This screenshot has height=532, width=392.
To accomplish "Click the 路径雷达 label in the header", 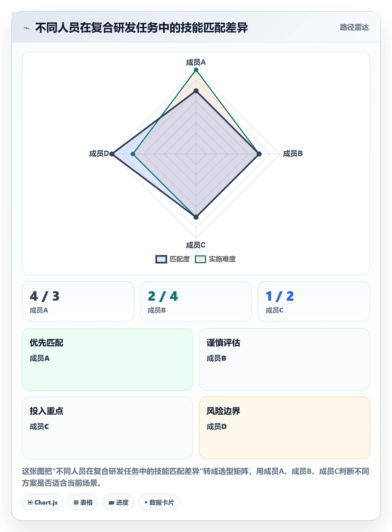I will [354, 27].
